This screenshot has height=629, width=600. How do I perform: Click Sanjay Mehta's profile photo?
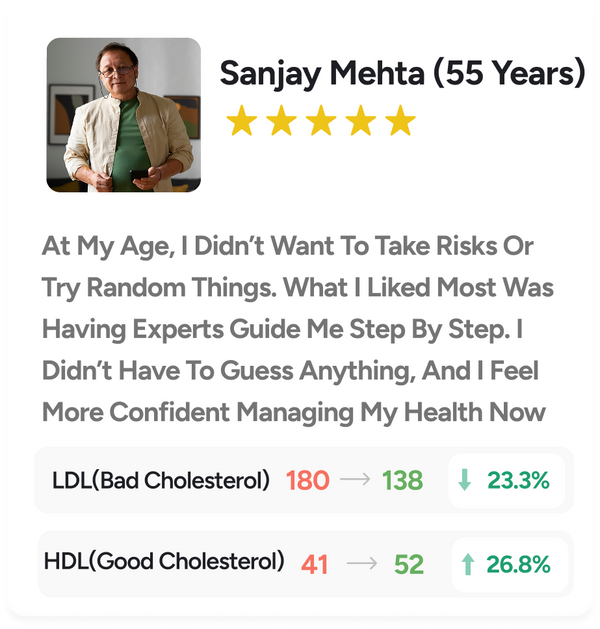click(124, 115)
